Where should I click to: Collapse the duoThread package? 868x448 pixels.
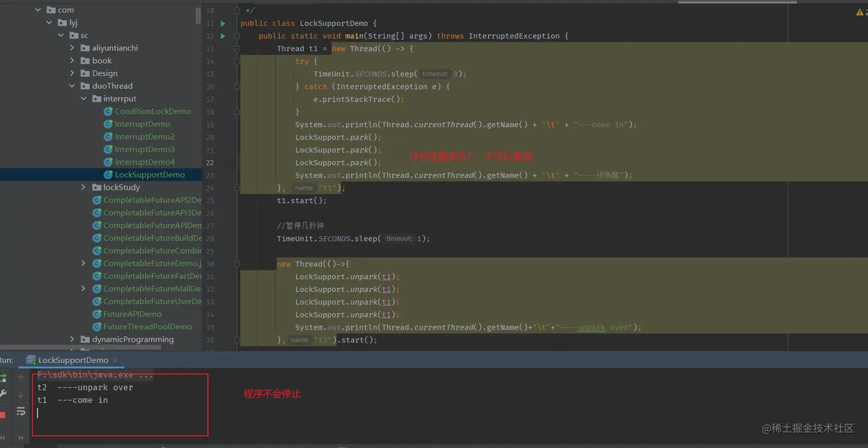tap(72, 86)
